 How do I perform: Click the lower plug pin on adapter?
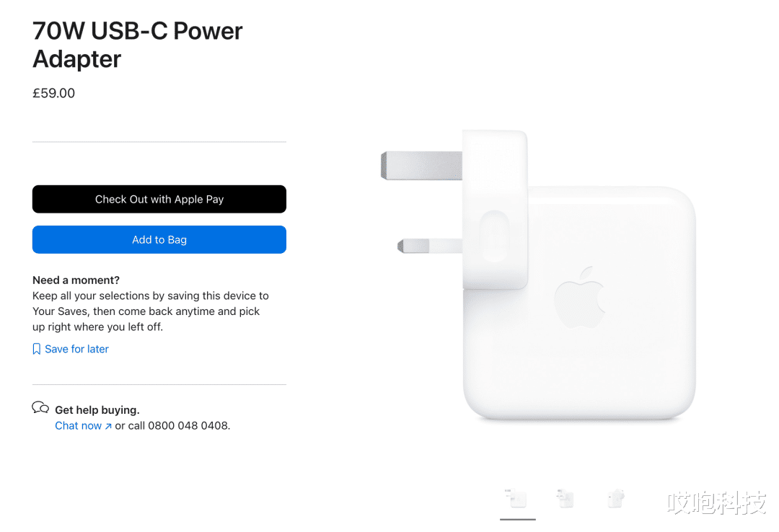point(430,245)
